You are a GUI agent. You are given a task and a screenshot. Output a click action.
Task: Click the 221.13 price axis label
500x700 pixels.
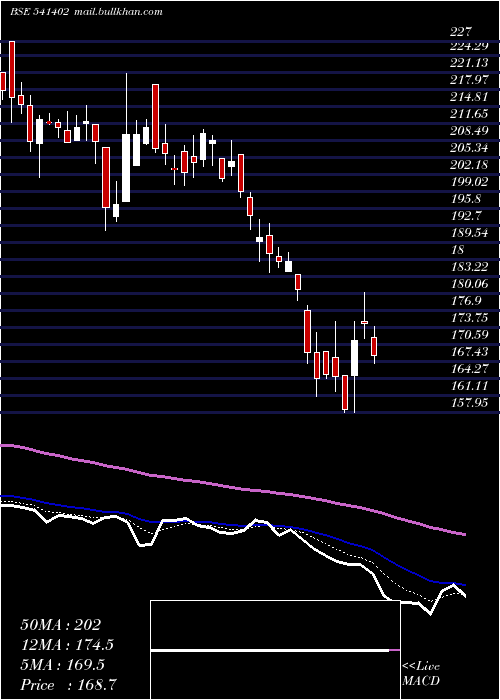tap(470, 62)
